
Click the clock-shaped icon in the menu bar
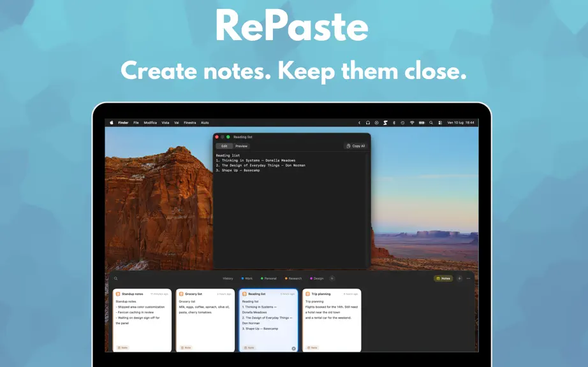(402, 122)
